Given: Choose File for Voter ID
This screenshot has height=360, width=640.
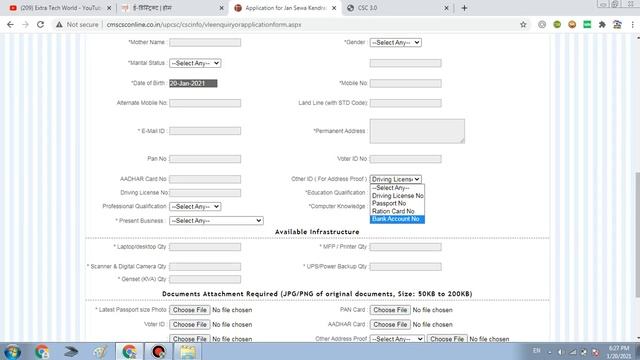Looking at the screenshot, I should 190,324.
